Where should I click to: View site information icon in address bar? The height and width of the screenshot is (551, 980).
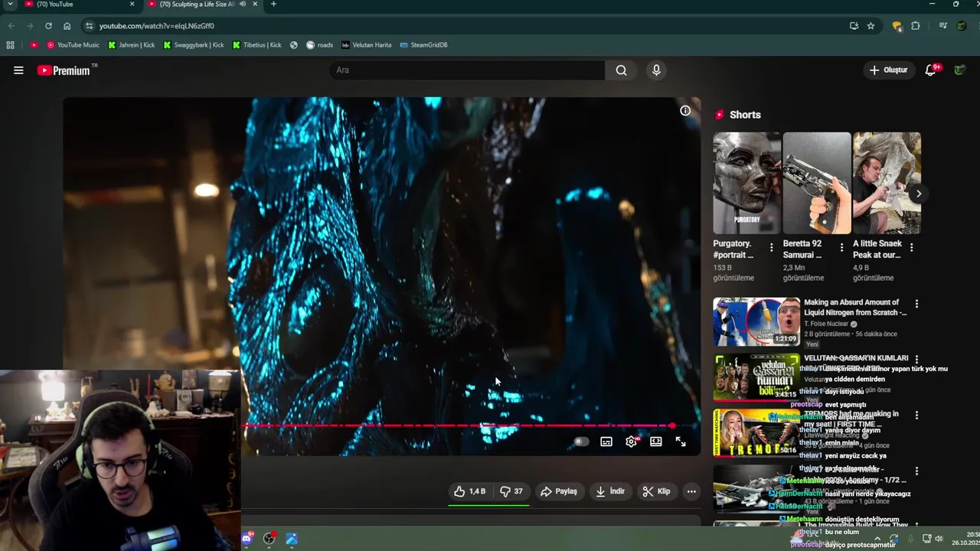click(89, 26)
